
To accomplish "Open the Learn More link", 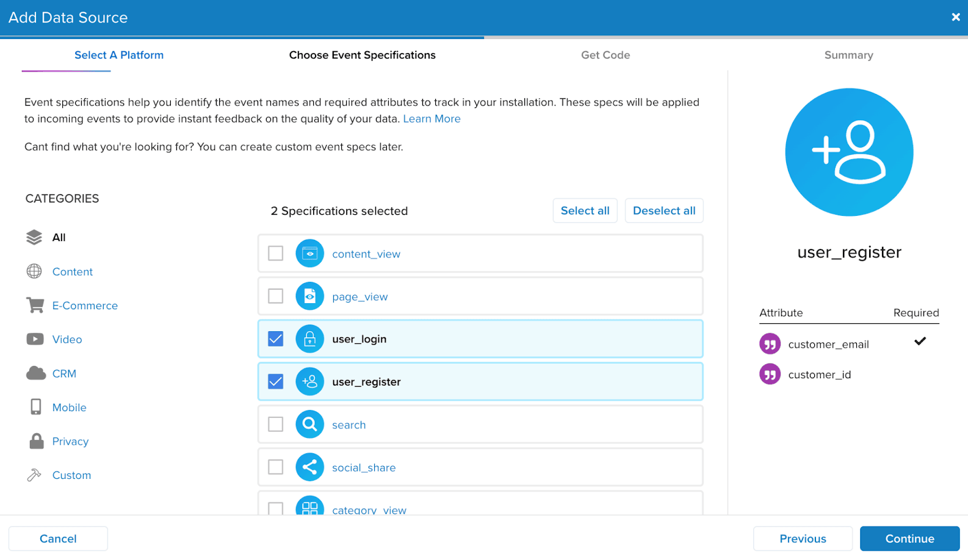I will click(432, 119).
